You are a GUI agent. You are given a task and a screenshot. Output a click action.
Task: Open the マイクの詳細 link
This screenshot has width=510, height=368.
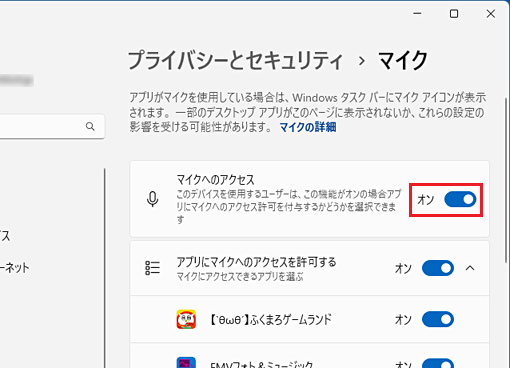pyautogui.click(x=308, y=127)
